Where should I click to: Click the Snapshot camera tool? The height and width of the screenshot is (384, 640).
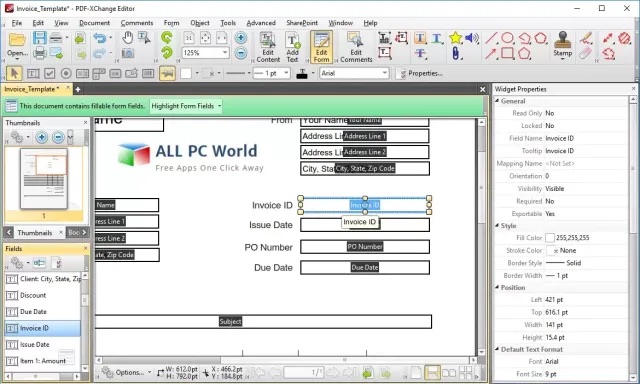tap(128, 53)
